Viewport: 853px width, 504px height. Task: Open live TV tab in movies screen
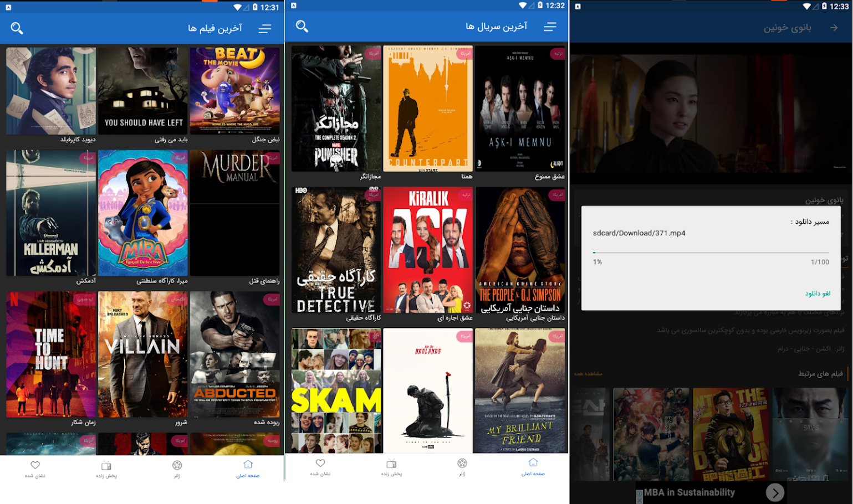(x=106, y=469)
